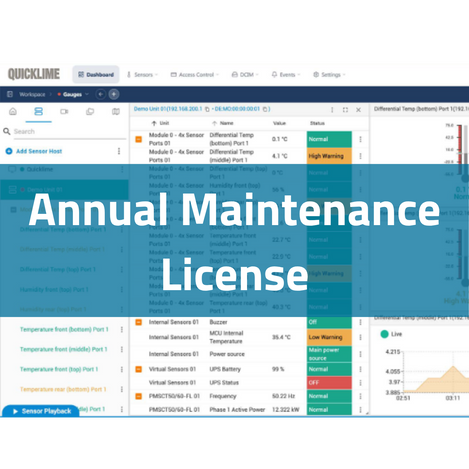Toggle the workspace sidebar panel icon
Viewport: 469px width, 469px height.
[10, 94]
